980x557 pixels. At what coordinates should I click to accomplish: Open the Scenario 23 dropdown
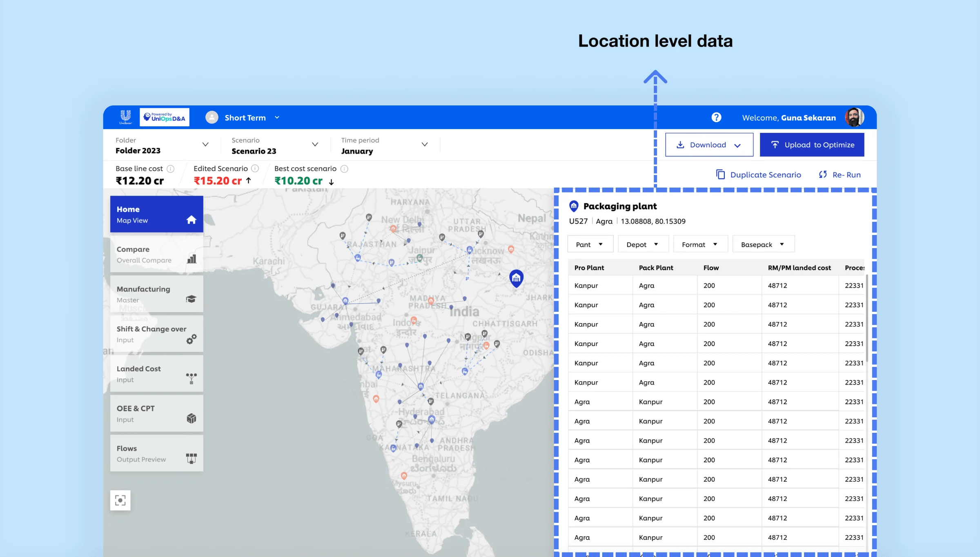point(315,144)
